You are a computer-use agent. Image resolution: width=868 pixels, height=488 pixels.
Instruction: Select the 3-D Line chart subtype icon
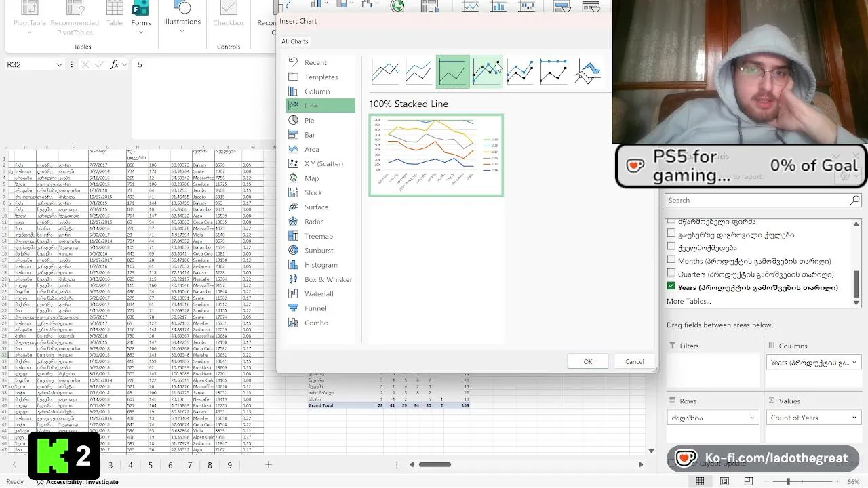coord(587,71)
